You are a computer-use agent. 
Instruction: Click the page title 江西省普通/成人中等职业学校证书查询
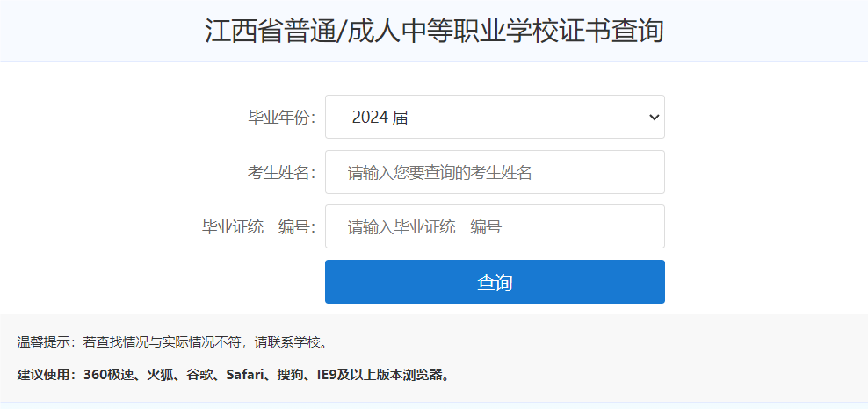(434, 31)
